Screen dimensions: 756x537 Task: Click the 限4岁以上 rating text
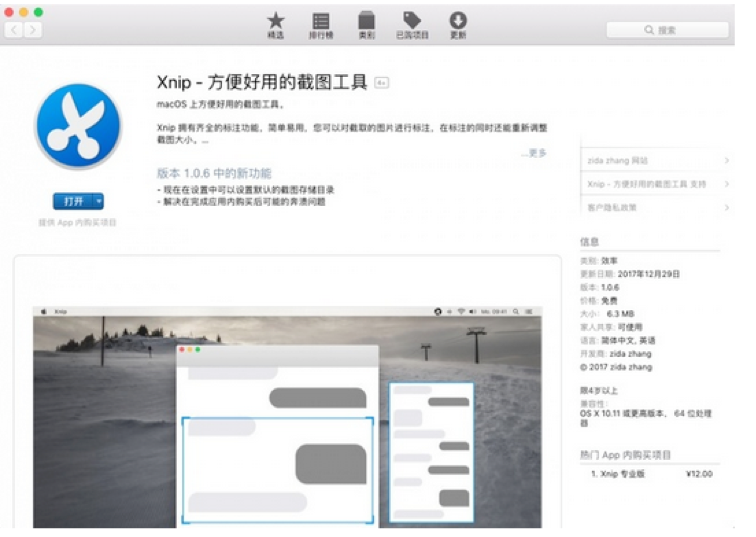(599, 390)
